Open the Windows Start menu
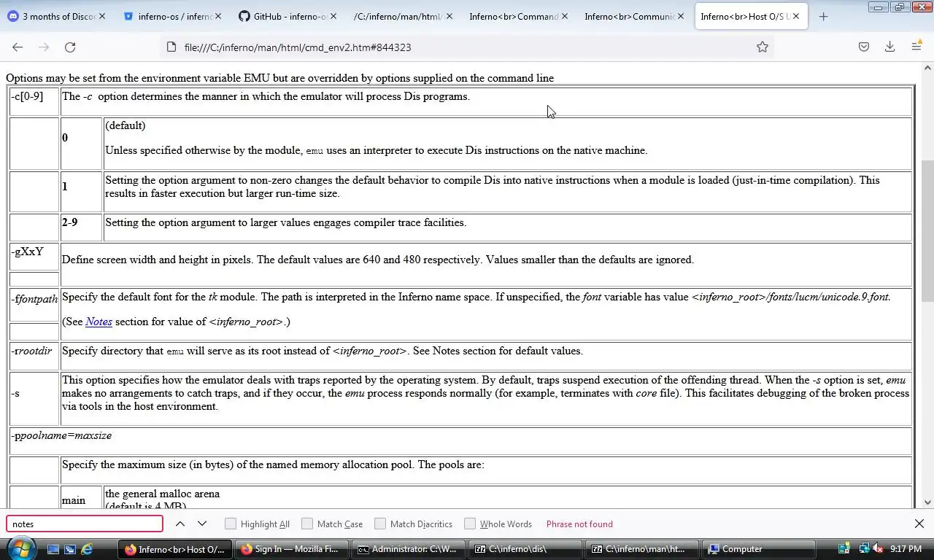934x560 pixels. 20,549
